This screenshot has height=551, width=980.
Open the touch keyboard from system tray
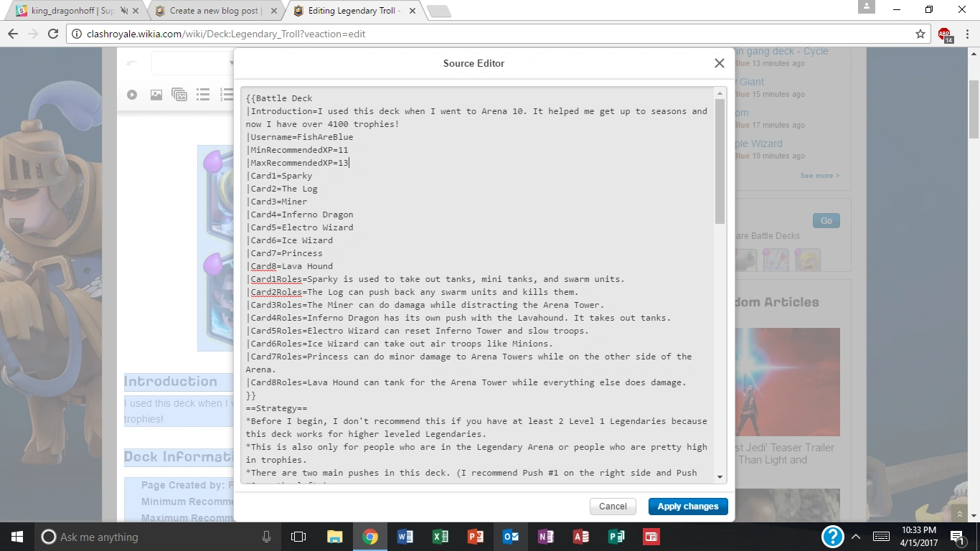point(881,537)
